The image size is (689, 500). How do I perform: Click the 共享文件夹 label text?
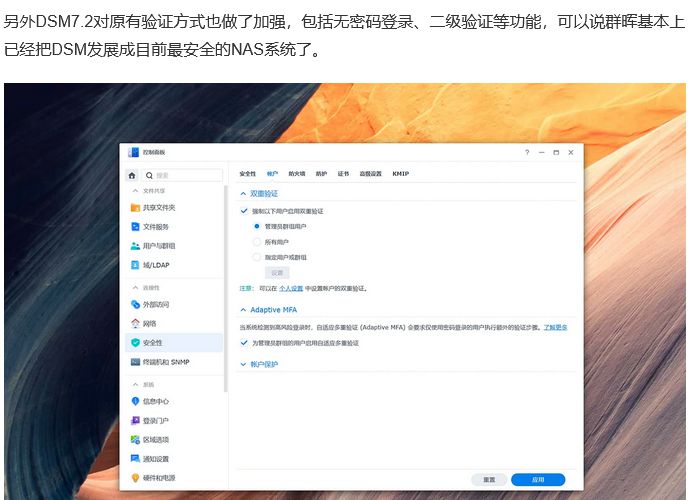tap(159, 207)
